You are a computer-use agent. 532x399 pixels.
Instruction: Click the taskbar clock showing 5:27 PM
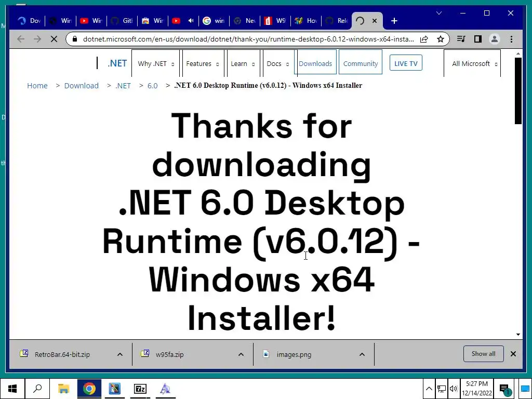point(477,389)
